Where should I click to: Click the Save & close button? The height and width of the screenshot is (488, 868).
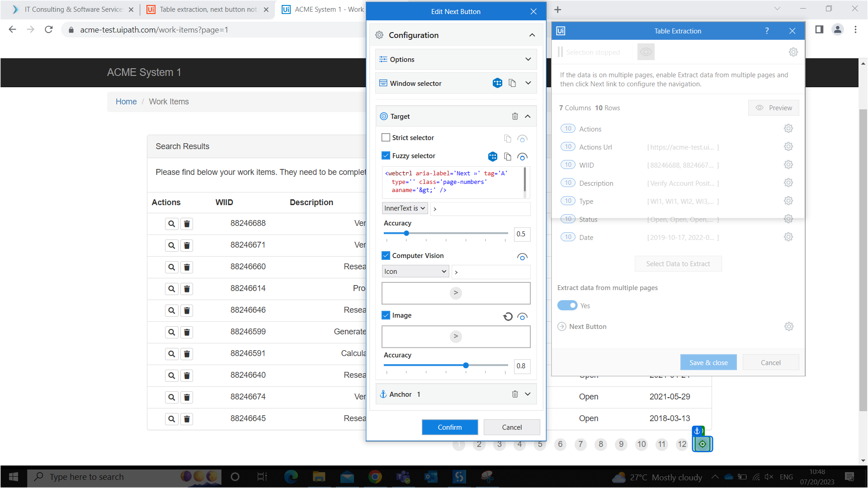(708, 362)
